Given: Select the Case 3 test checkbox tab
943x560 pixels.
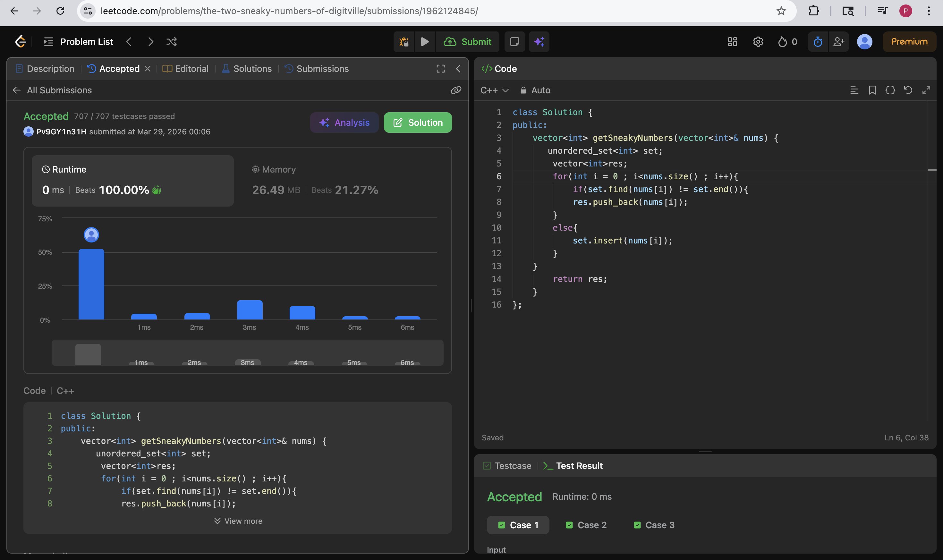Looking at the screenshot, I should coord(654,525).
